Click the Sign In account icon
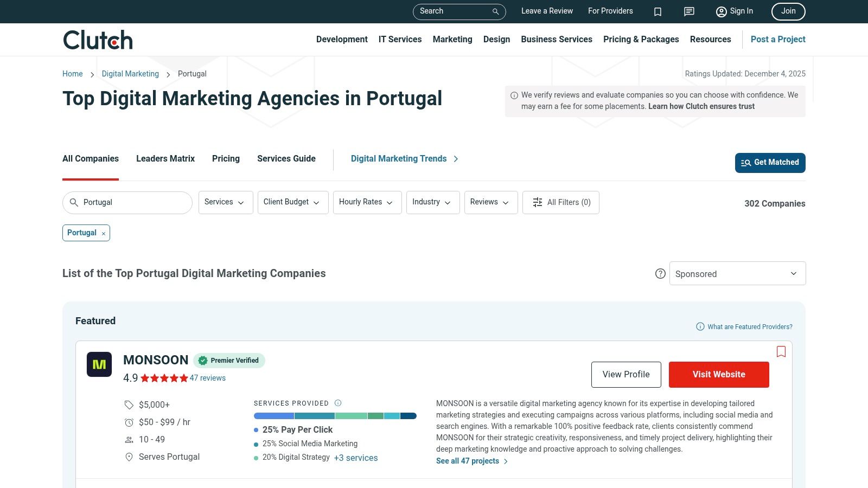The width and height of the screenshot is (868, 488). (x=722, y=11)
